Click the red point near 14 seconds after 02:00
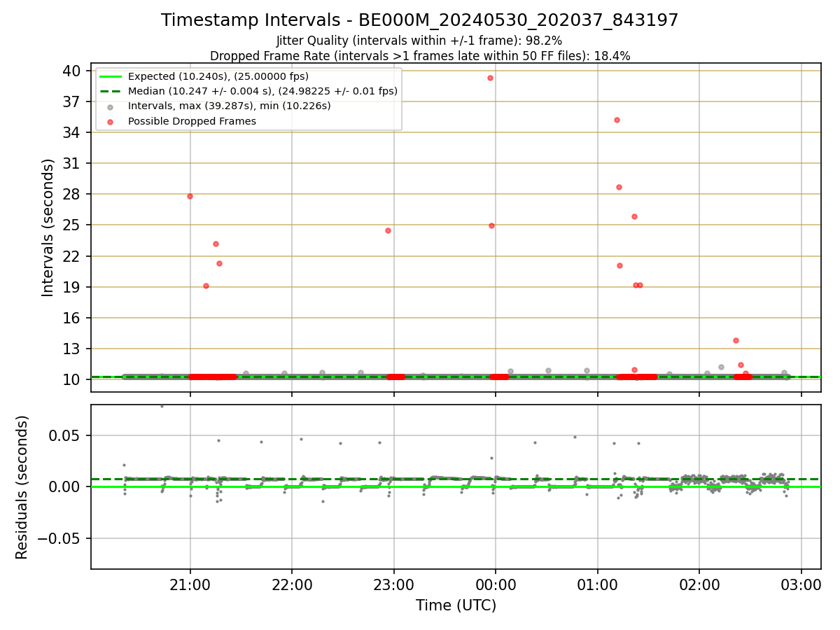 pyautogui.click(x=736, y=340)
